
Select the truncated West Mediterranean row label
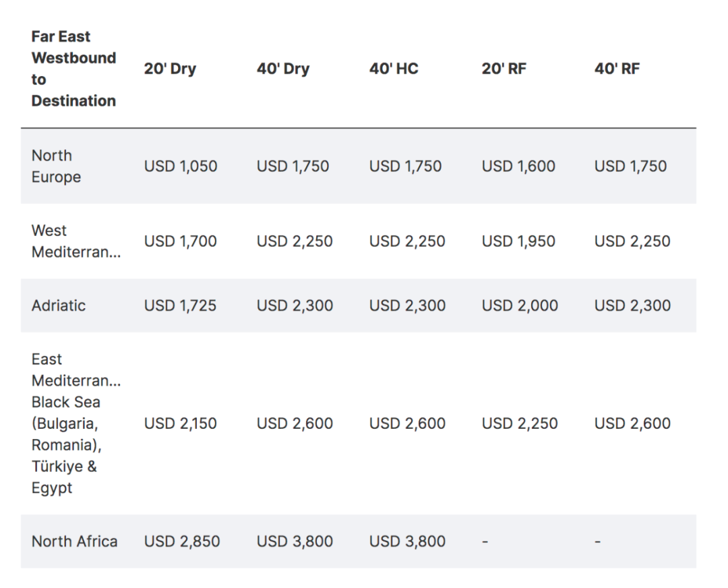coord(76,241)
